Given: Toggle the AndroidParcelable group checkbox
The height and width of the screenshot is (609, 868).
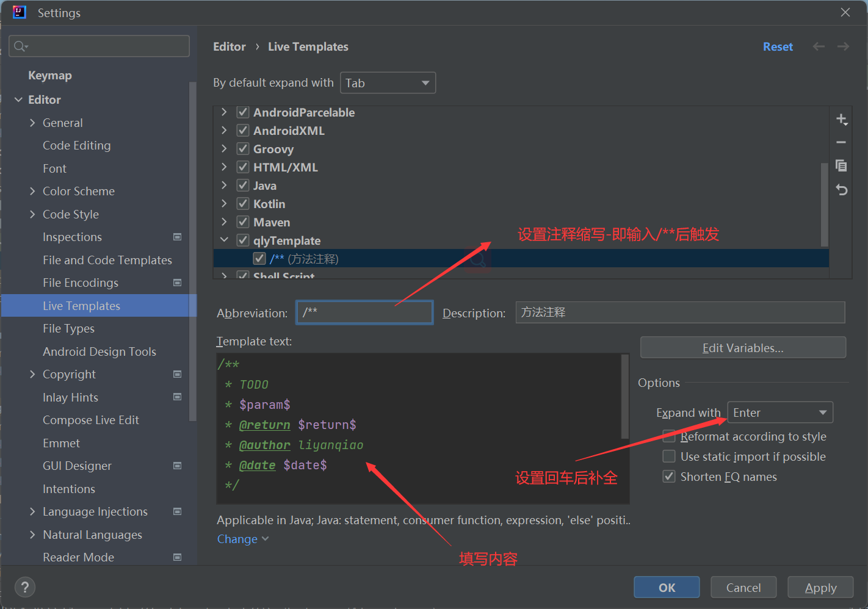Looking at the screenshot, I should coord(243,112).
